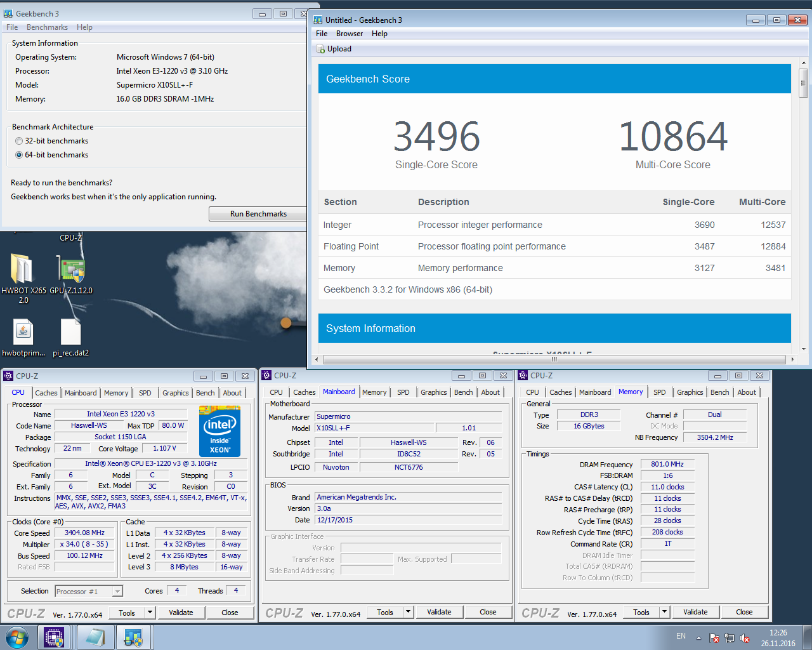Click Tools button in CPU-Z Memory window
812x650 pixels.
[x=641, y=612]
